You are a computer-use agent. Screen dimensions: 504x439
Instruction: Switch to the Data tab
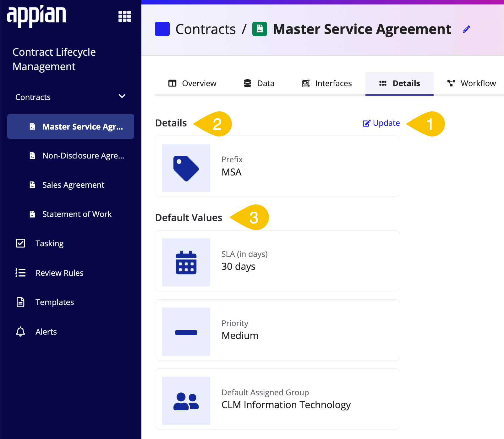click(259, 83)
